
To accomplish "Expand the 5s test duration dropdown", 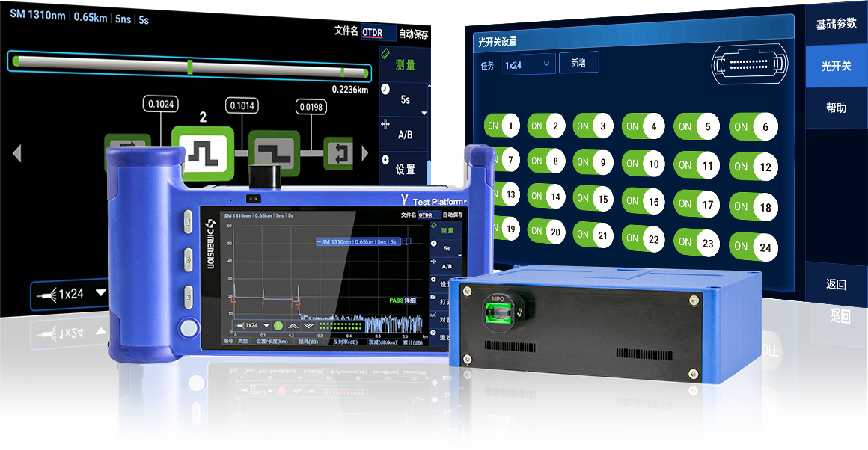I will (x=405, y=99).
